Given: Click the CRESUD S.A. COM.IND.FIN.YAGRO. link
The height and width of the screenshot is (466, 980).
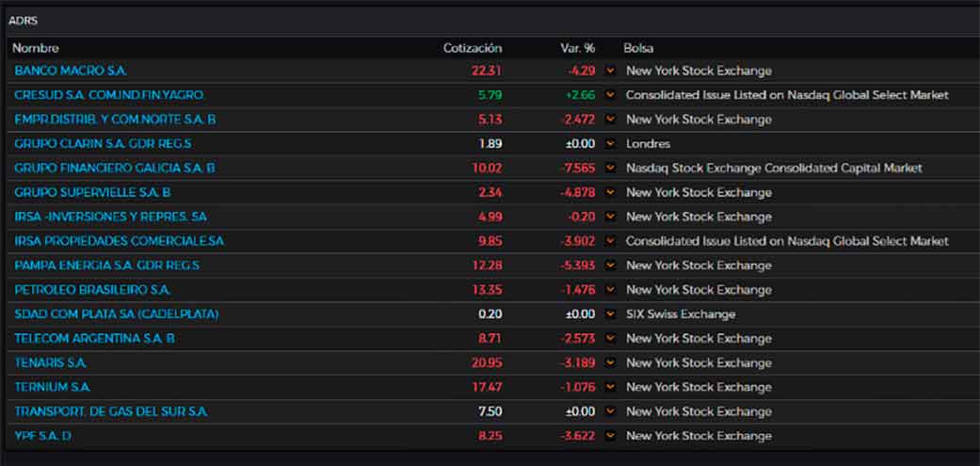Looking at the screenshot, I should pos(109,95).
